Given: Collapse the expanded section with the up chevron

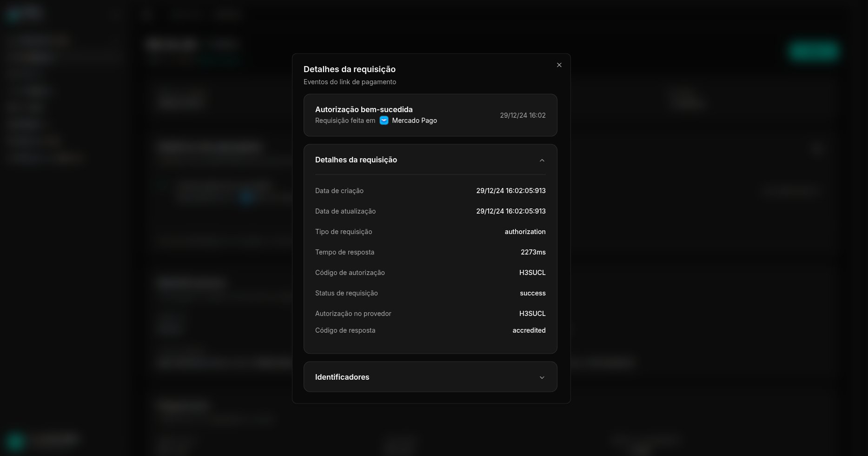Looking at the screenshot, I should click(x=542, y=160).
